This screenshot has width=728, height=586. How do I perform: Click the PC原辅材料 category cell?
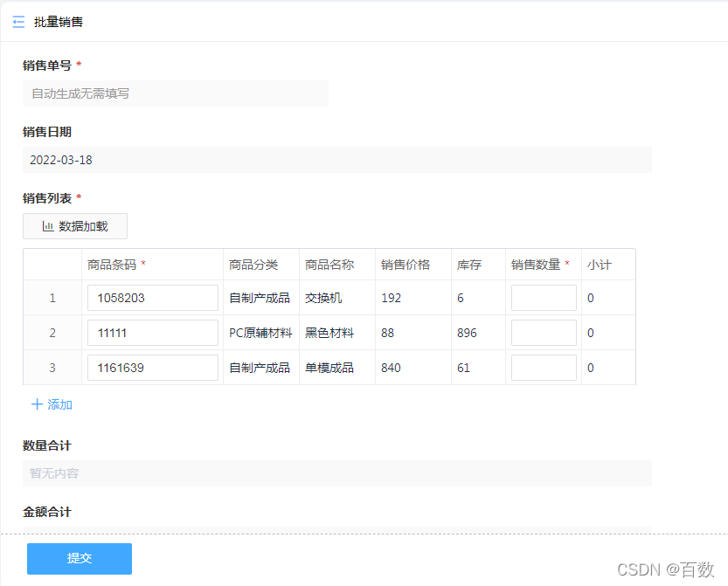pyautogui.click(x=260, y=333)
